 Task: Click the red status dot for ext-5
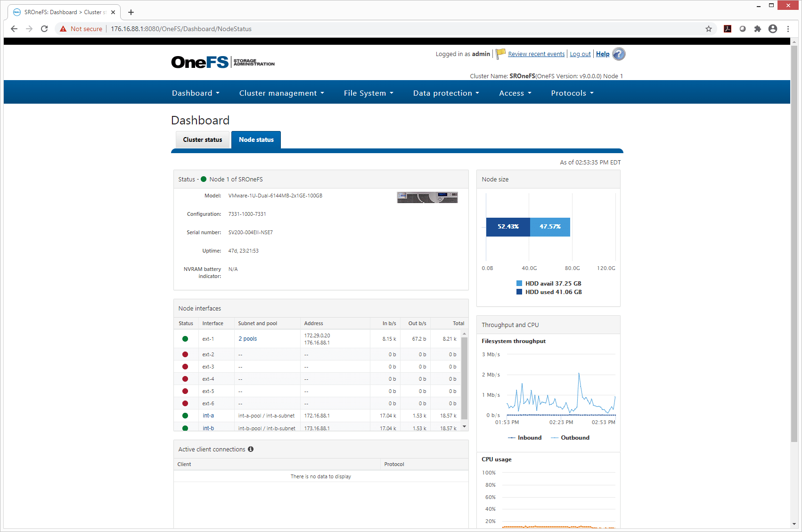tap(185, 391)
